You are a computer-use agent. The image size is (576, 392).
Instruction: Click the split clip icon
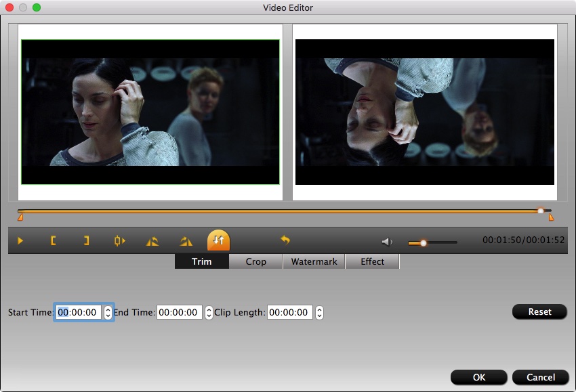[120, 240]
